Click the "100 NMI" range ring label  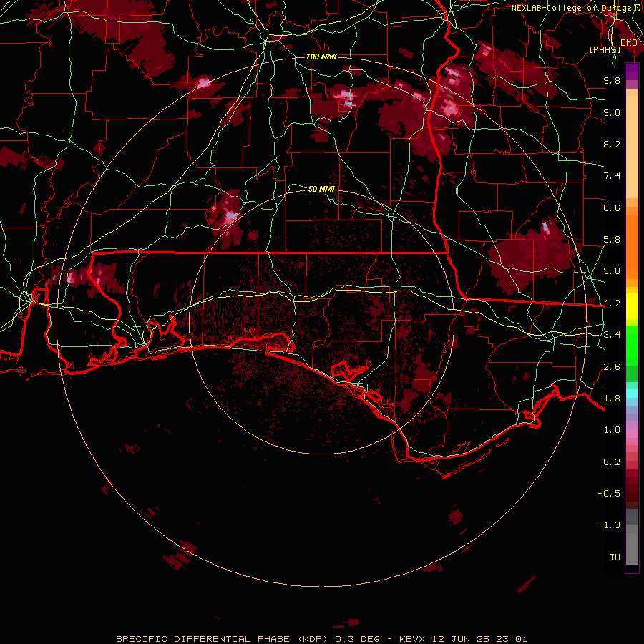point(321,57)
